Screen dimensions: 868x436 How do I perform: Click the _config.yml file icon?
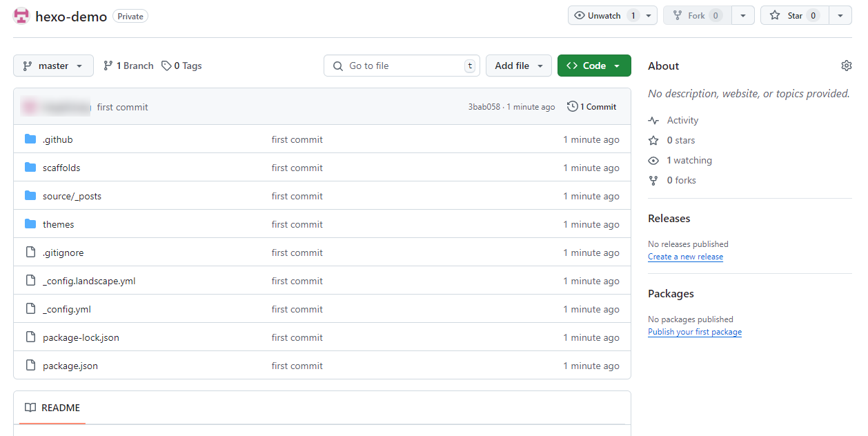[x=30, y=309]
